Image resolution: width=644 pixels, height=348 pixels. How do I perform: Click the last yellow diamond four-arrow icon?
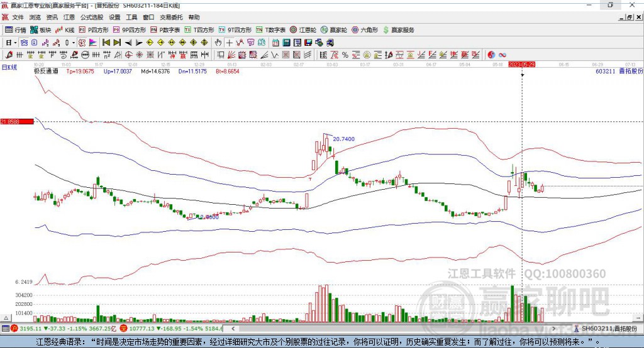pyautogui.click(x=204, y=43)
